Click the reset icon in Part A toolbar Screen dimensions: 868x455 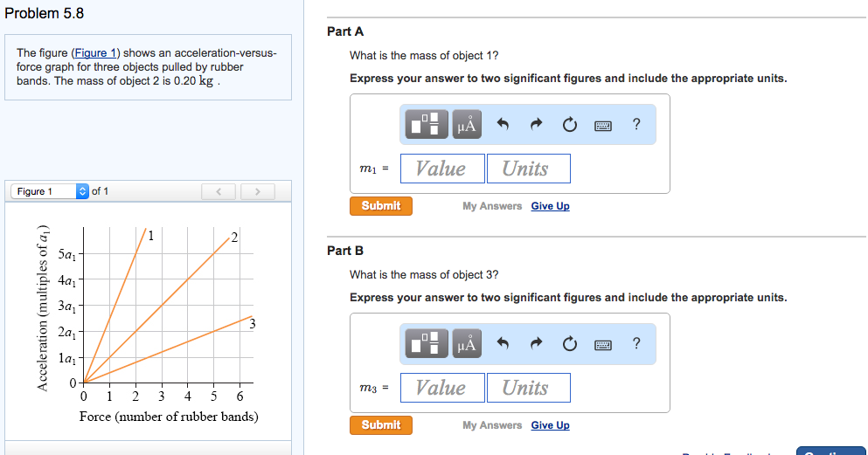569,125
